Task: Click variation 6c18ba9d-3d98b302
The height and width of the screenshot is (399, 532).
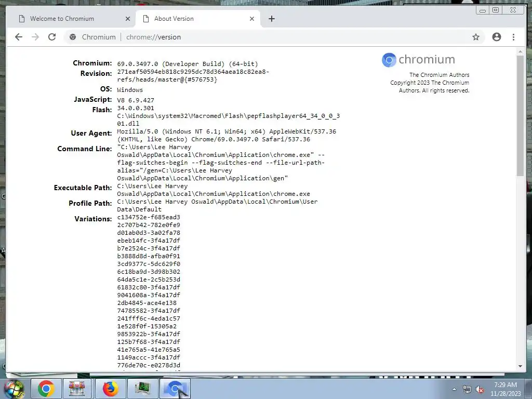Action: coord(149,272)
